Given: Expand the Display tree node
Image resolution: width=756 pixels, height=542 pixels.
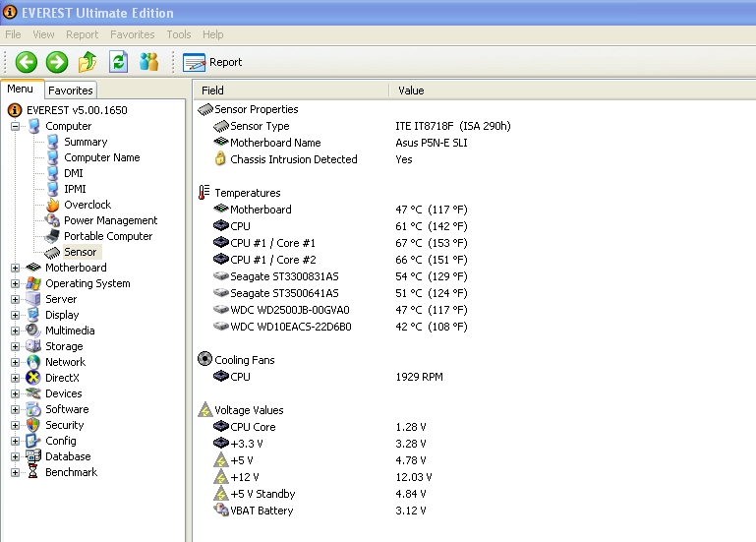Looking at the screenshot, I should 15,315.
